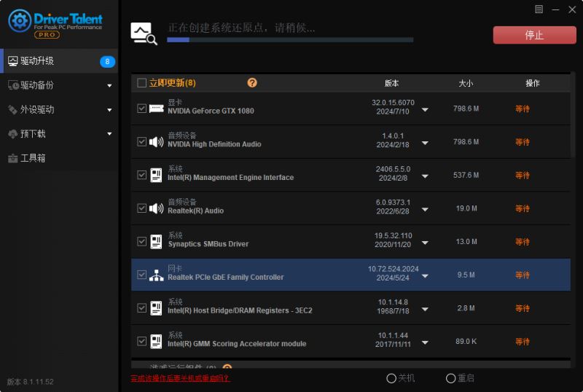Image resolution: width=583 pixels, height=392 pixels.
Task: Uncheck the Synaptics SMBus Driver checkbox
Action: 141,242
